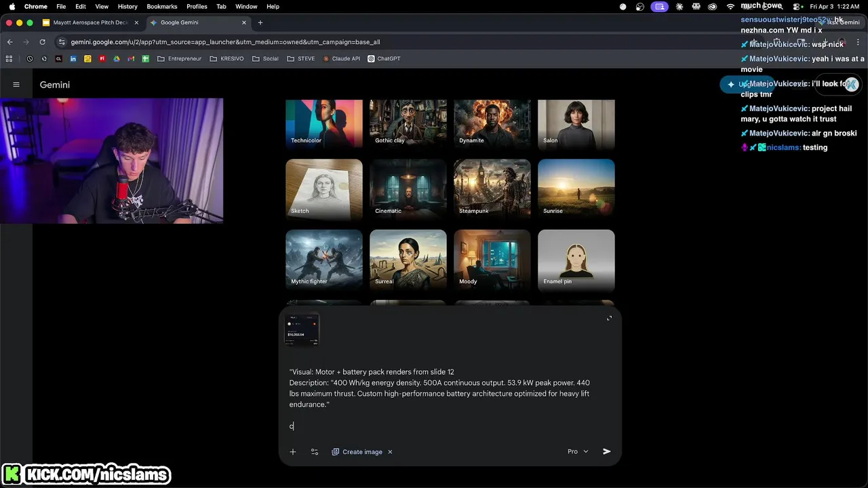Screen dimensions: 868x488
Task: Open the Claude API bookmark
Action: pyautogui.click(x=341, y=59)
